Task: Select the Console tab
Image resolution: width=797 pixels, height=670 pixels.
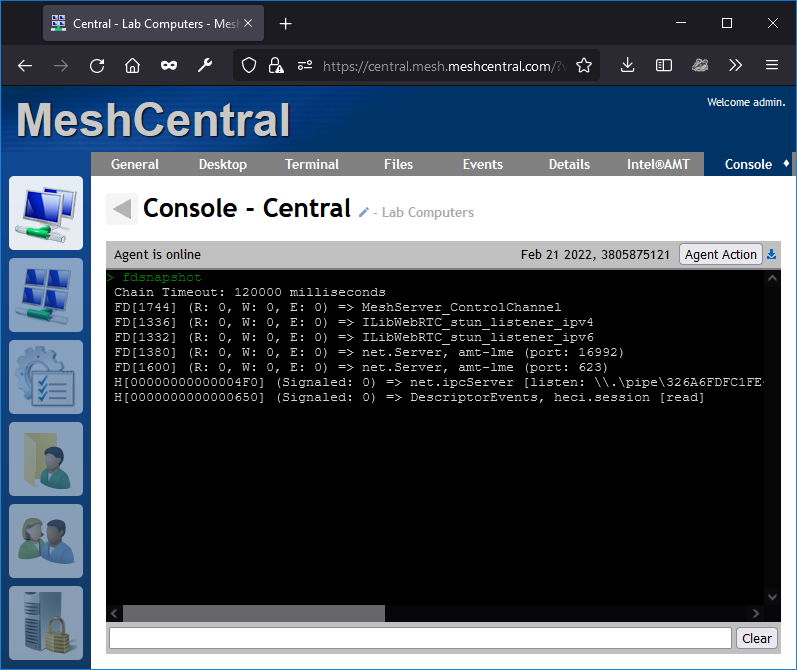Action: 748,164
